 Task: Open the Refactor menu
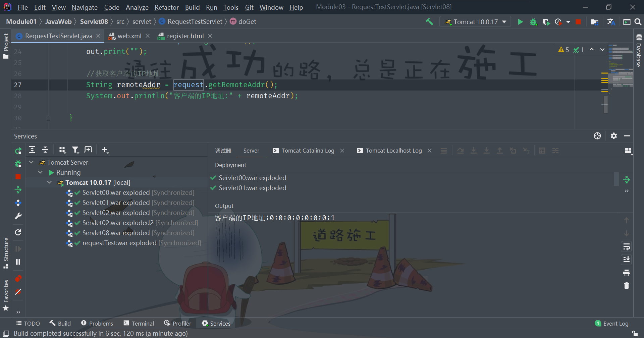pyautogui.click(x=166, y=7)
